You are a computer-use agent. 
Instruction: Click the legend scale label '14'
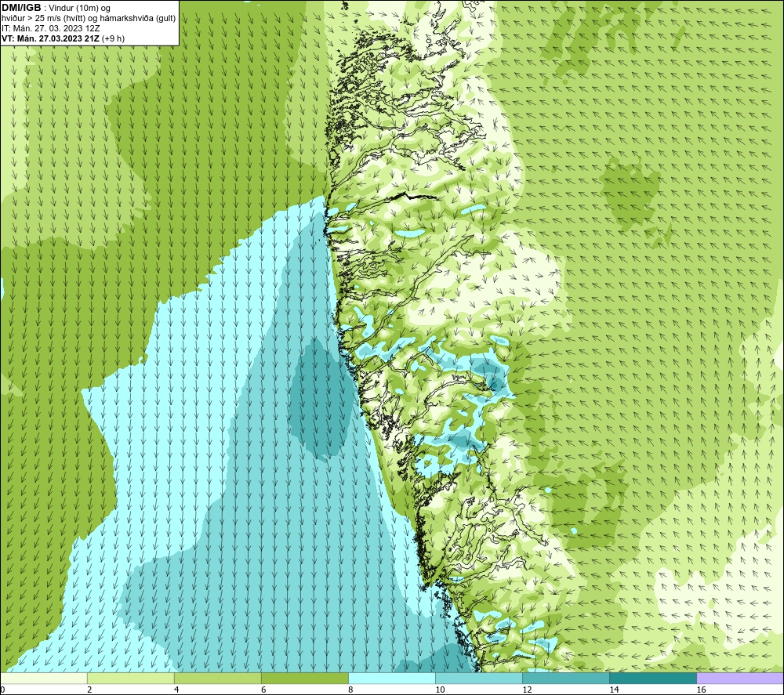(614, 690)
